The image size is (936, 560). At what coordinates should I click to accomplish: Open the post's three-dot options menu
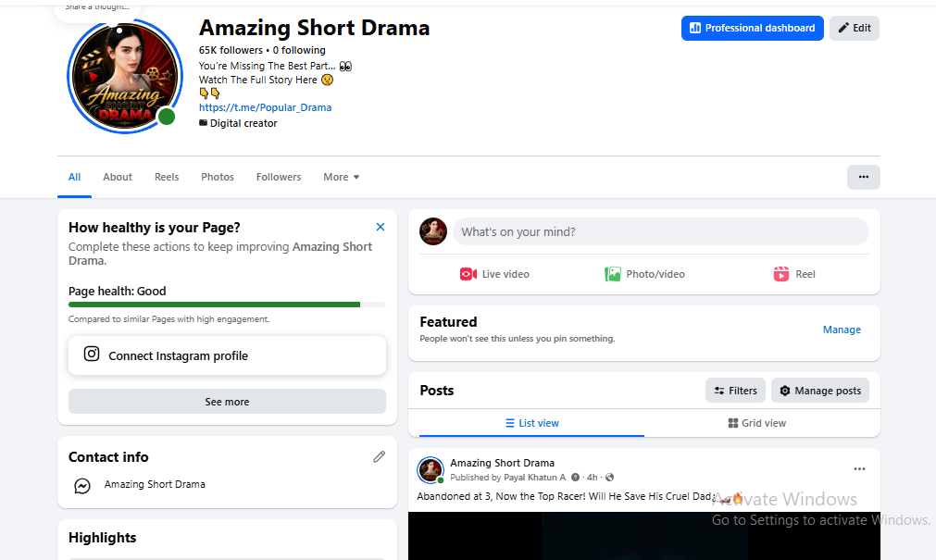859,469
